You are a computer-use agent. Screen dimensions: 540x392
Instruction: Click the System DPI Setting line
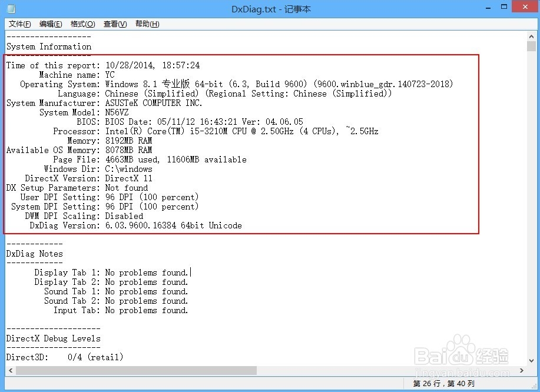coord(105,207)
